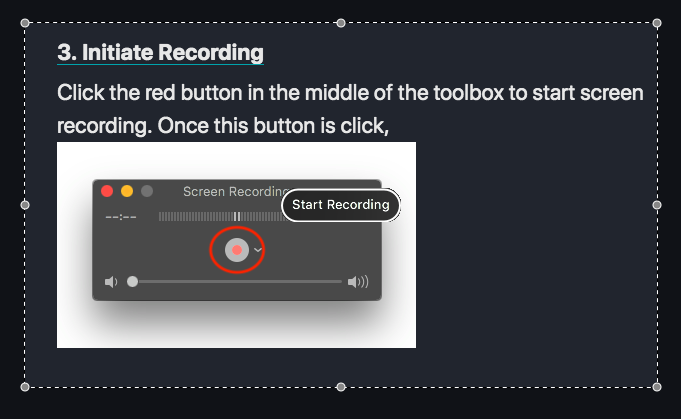Open the recording options chevron beside record button
Screen dimensions: 681x419
pyautogui.click(x=258, y=250)
